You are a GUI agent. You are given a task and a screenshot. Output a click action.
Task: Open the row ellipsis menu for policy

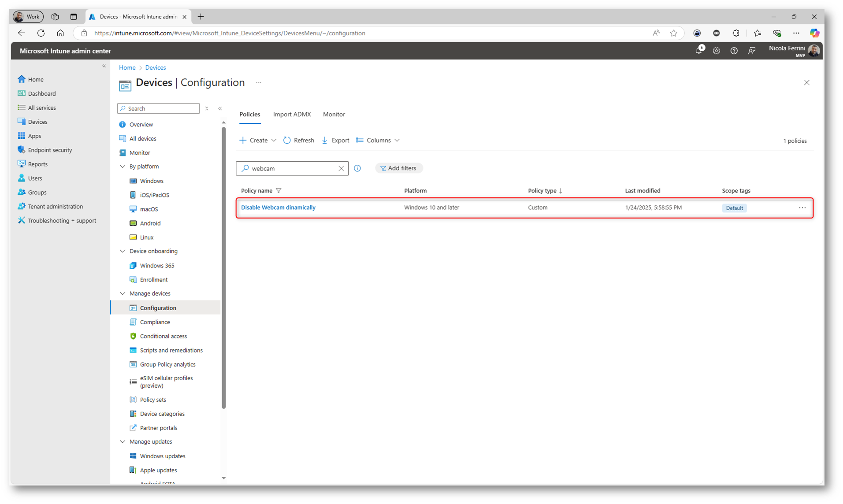point(802,208)
